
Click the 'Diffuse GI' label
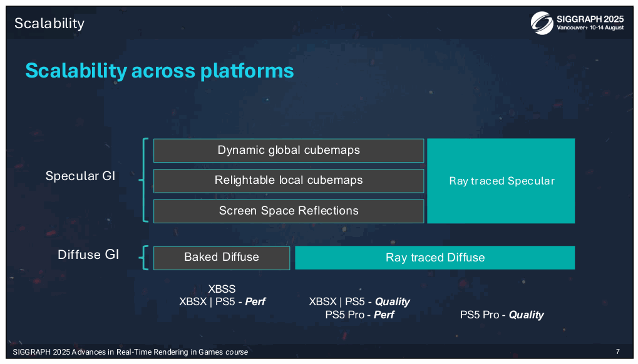pos(88,255)
